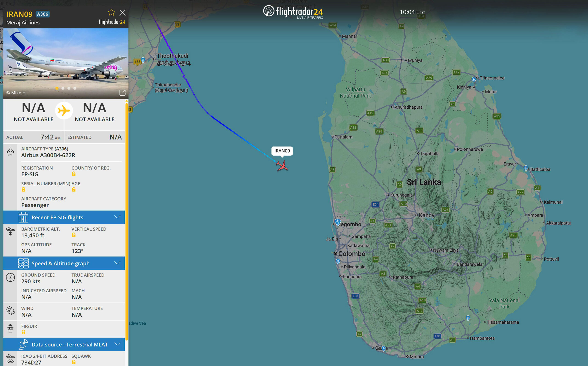This screenshot has height=366, width=588.
Task: Expand Speed & Altitude graph section
Action: (x=64, y=263)
